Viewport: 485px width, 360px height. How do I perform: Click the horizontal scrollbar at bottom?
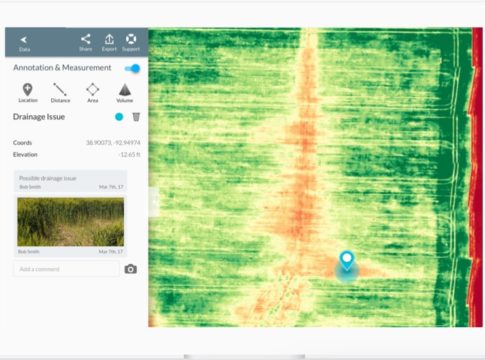pos(245,357)
